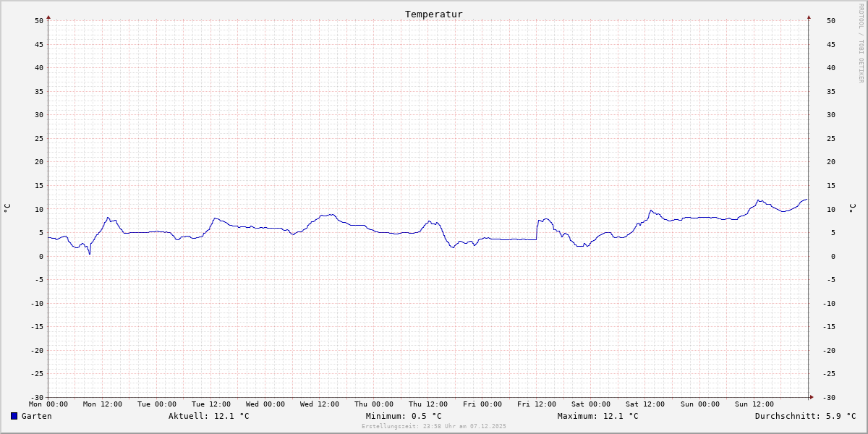Click the Minimum: 0.5 °C value
868x434 pixels.
(404, 416)
